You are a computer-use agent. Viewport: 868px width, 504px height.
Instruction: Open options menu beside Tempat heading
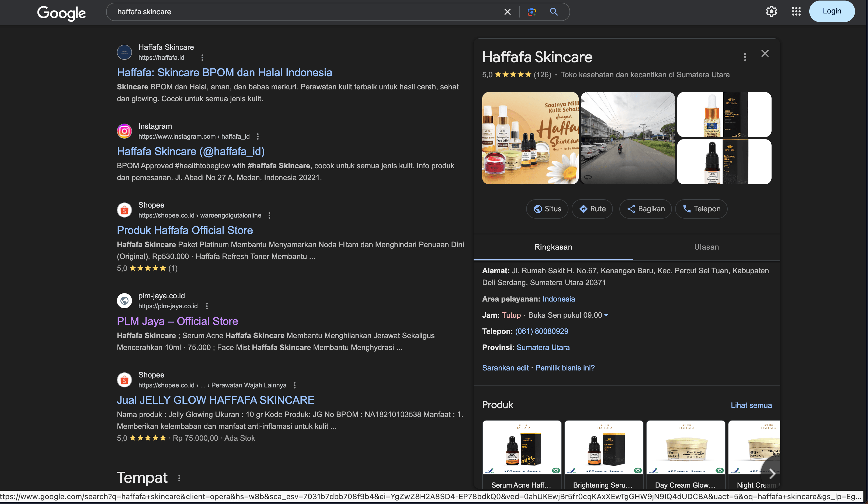point(179,478)
